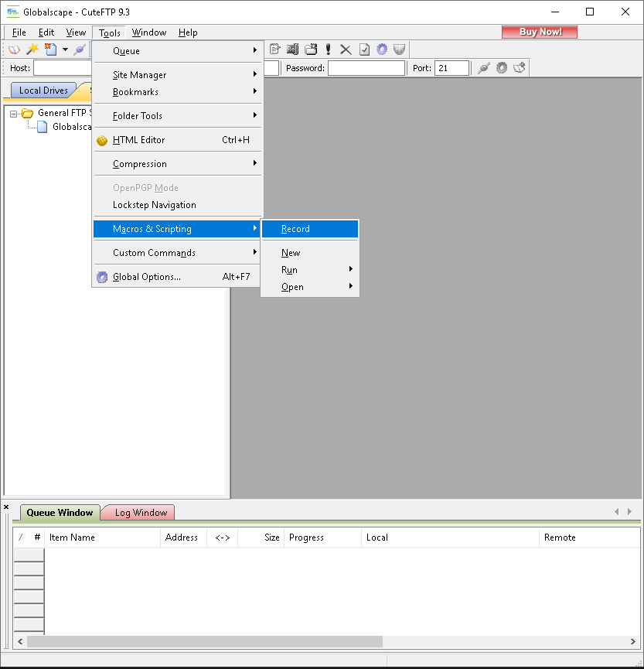The height and width of the screenshot is (669, 644).
Task: Click the CuteFTP title bar app icon
Action: point(13,12)
